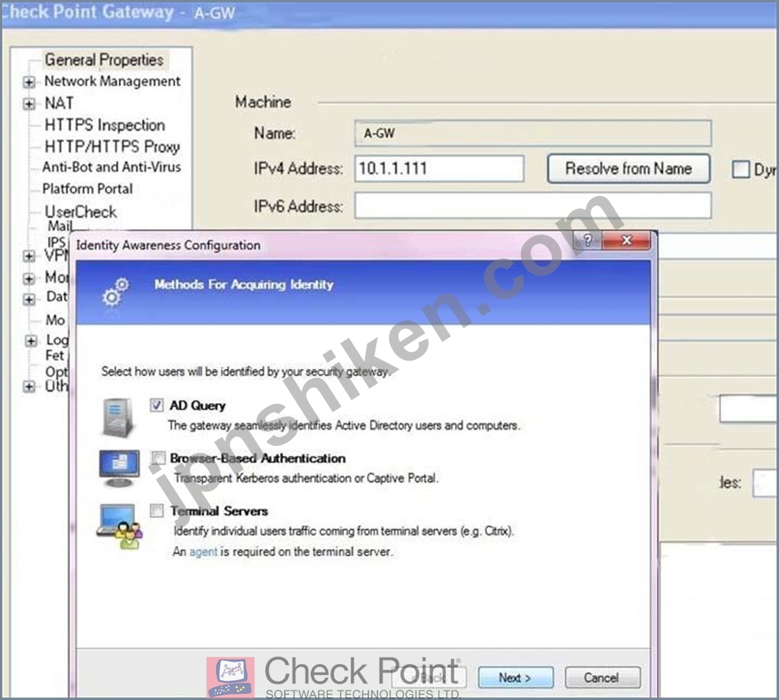Expand the NAT tree node
Screen dimensions: 779x700
coord(29,104)
